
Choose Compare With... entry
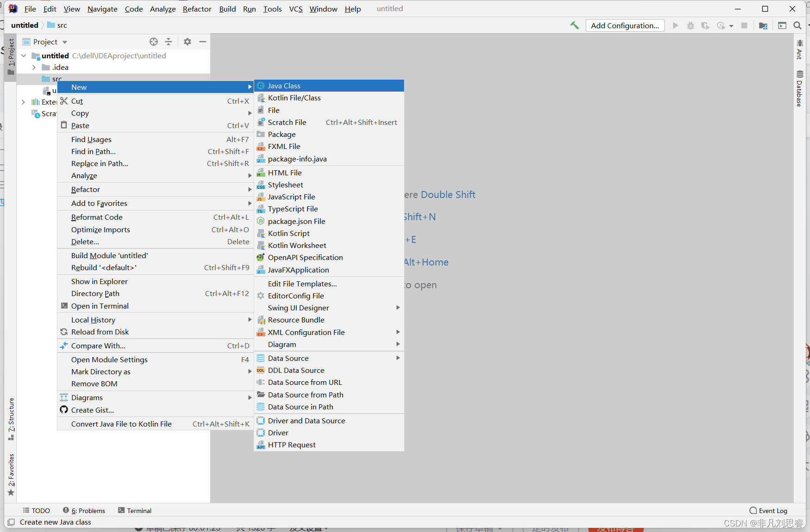pos(156,346)
